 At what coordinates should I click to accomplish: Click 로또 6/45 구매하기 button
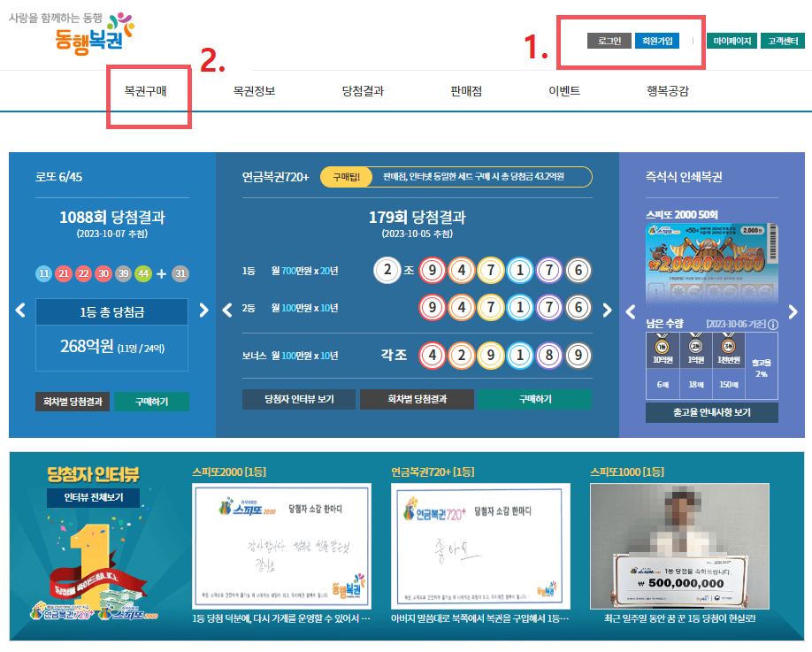click(152, 402)
